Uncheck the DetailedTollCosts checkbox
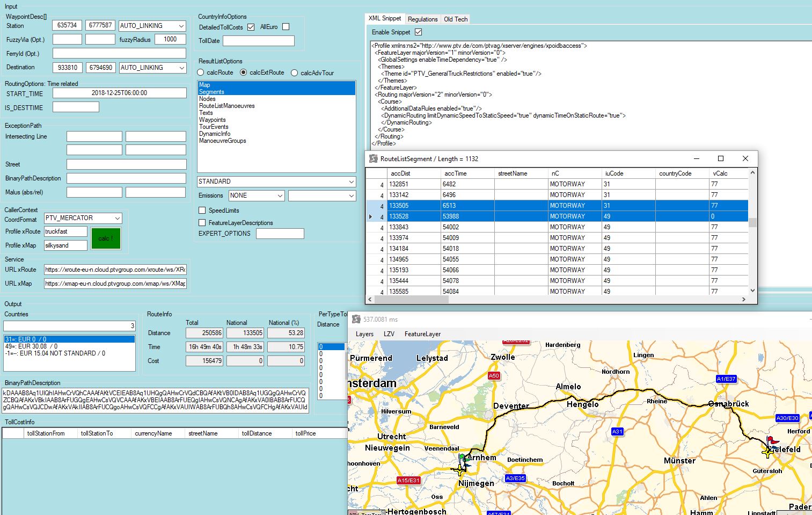This screenshot has height=515, width=812. [251, 27]
